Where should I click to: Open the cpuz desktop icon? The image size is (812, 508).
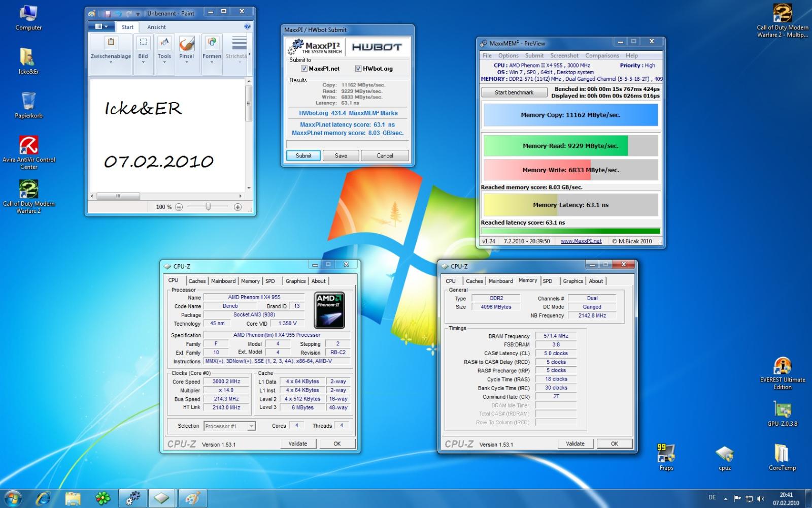pyautogui.click(x=725, y=458)
